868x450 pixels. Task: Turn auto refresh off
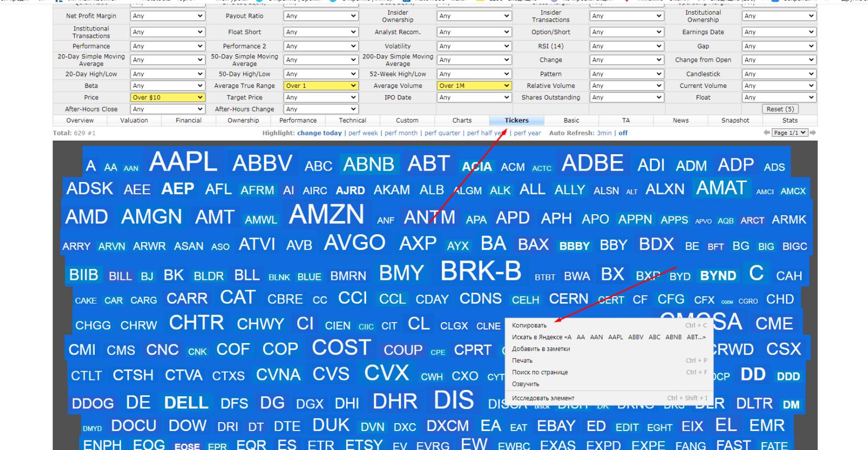coord(623,133)
